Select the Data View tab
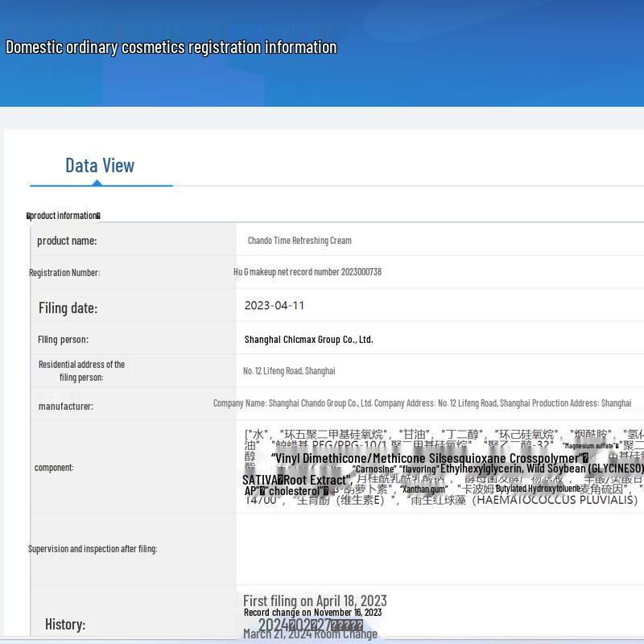Screen dimensions: 644x644 (x=100, y=166)
